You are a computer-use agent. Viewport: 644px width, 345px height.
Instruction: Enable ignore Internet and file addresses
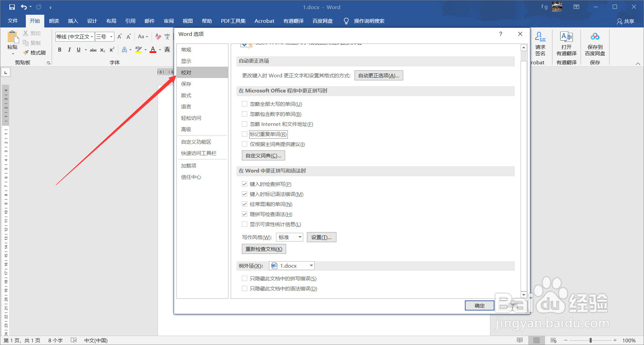coord(245,124)
